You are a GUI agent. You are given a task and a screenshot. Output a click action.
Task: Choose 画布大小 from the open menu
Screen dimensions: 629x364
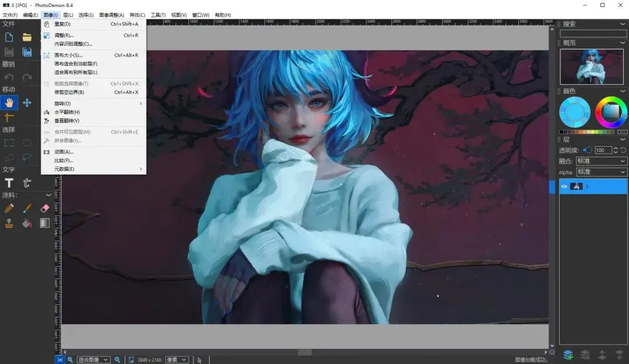point(68,55)
